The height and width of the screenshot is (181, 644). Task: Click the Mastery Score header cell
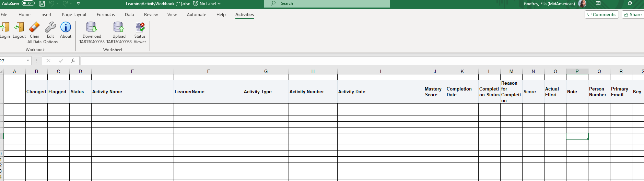click(435, 92)
